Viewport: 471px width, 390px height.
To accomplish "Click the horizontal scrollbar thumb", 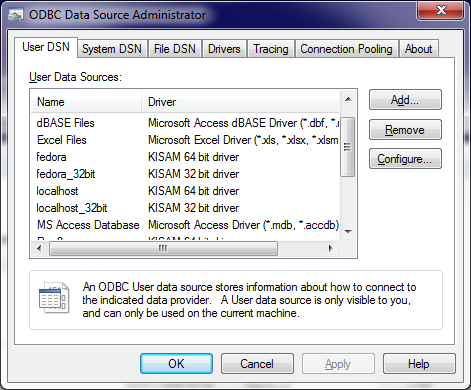I will coord(163,249).
